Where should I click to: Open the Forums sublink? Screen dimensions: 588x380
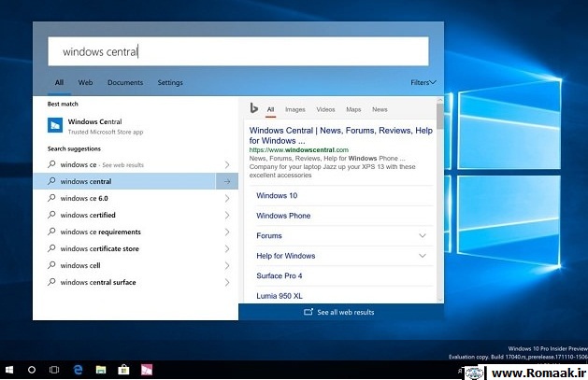269,235
